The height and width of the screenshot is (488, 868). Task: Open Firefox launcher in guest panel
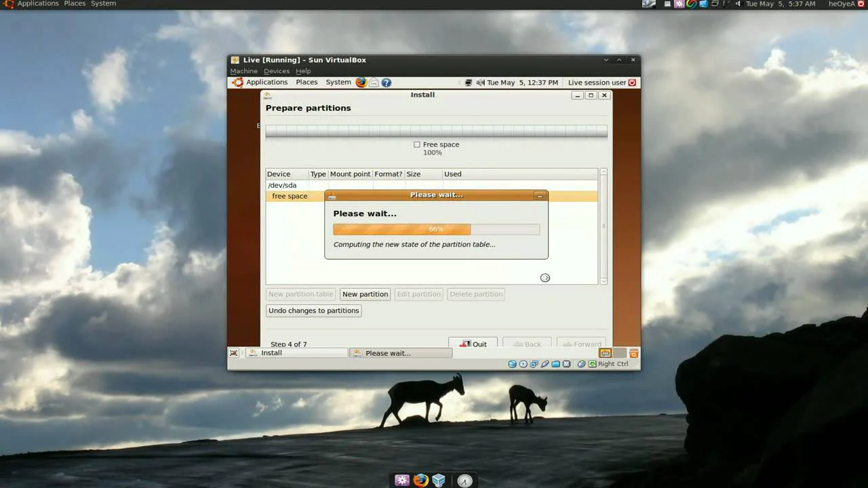pos(361,83)
